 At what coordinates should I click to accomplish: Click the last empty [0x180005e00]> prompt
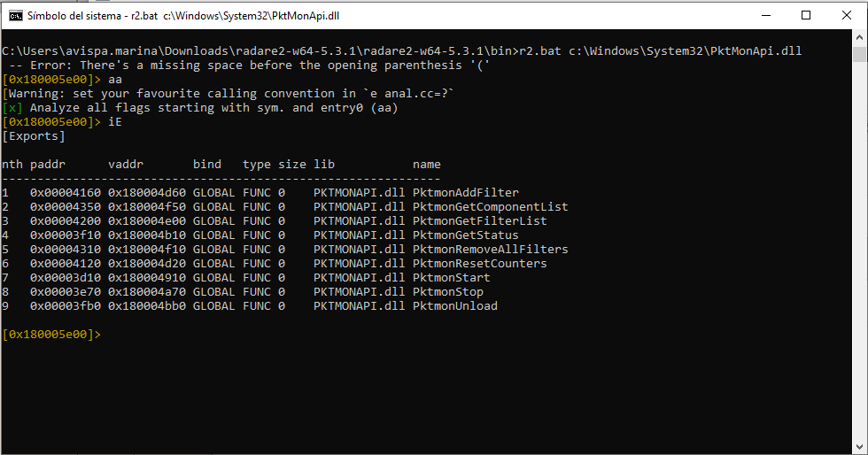51,334
